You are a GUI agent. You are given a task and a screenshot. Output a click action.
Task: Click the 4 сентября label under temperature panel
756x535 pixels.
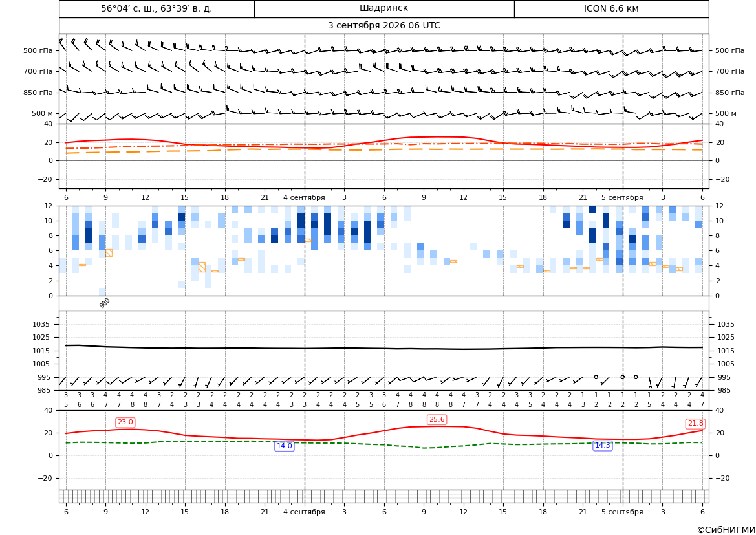pyautogui.click(x=304, y=197)
